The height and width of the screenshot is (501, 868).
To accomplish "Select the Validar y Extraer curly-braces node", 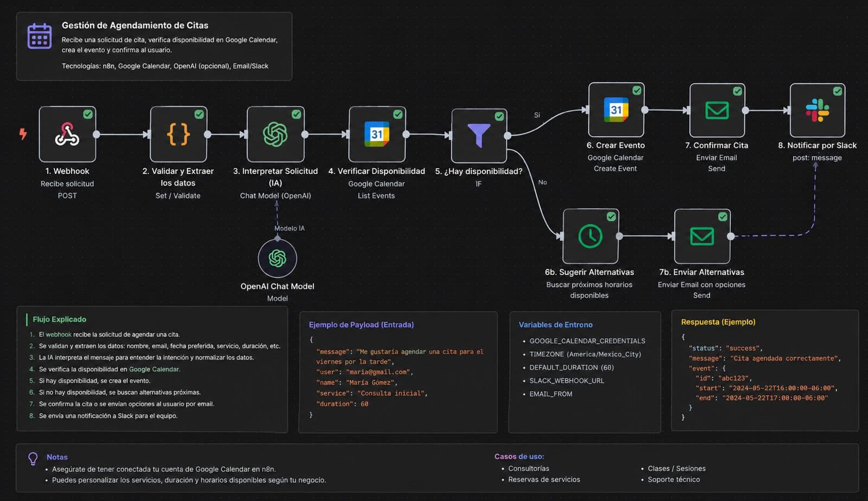I will [x=178, y=134].
